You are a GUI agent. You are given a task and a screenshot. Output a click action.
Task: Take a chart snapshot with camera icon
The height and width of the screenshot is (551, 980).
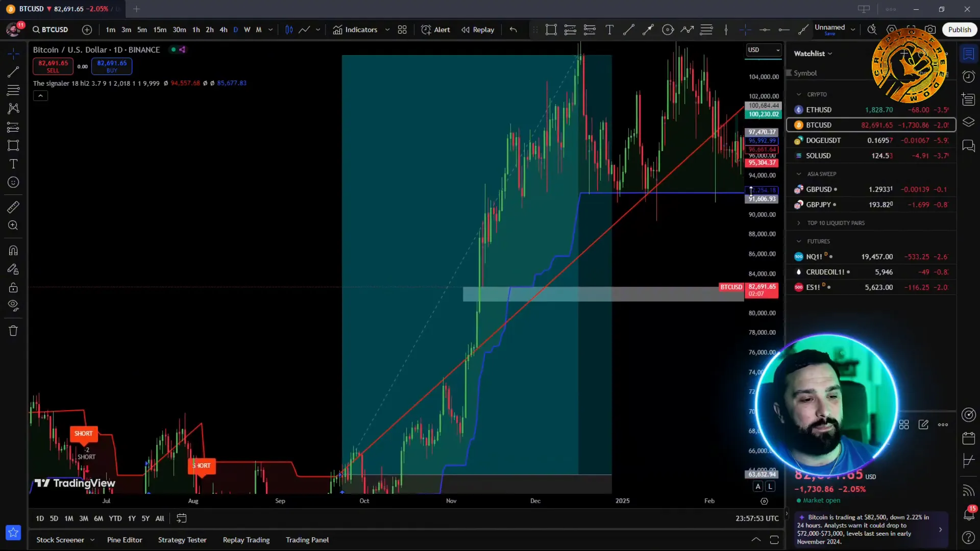tap(930, 30)
